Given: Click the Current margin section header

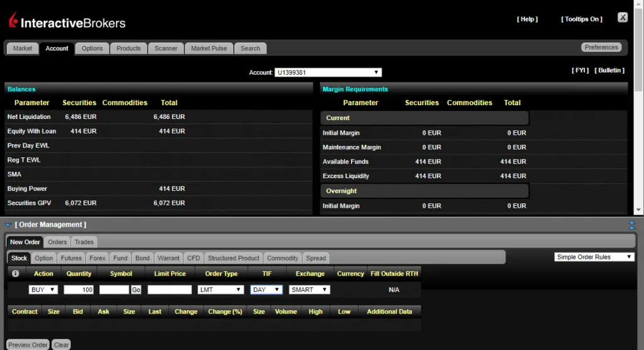Looking at the screenshot, I should pyautogui.click(x=425, y=118).
